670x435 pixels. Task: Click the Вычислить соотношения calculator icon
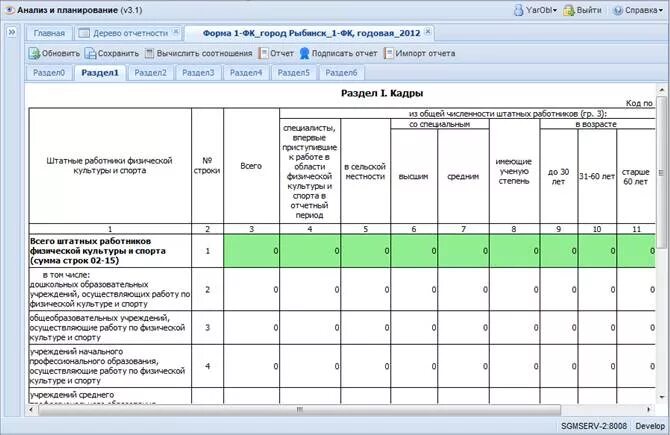149,53
